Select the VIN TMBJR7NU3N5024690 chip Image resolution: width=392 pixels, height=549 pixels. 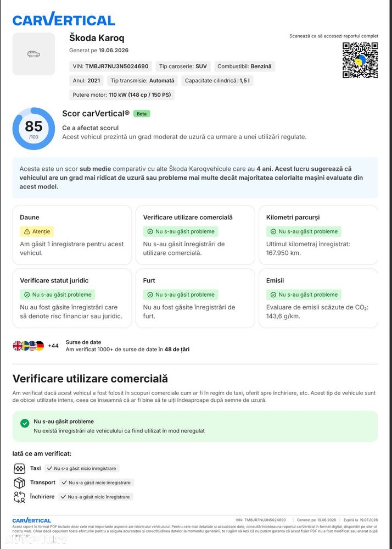(x=110, y=66)
